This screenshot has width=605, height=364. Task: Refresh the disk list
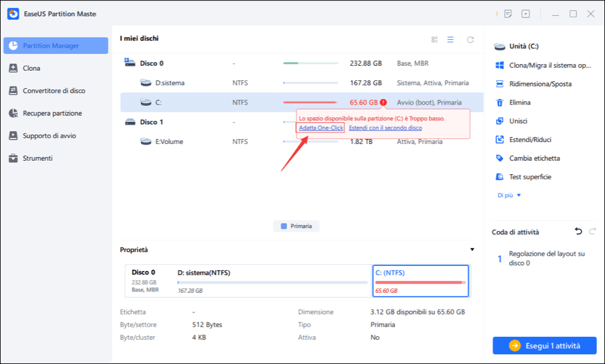[470, 39]
